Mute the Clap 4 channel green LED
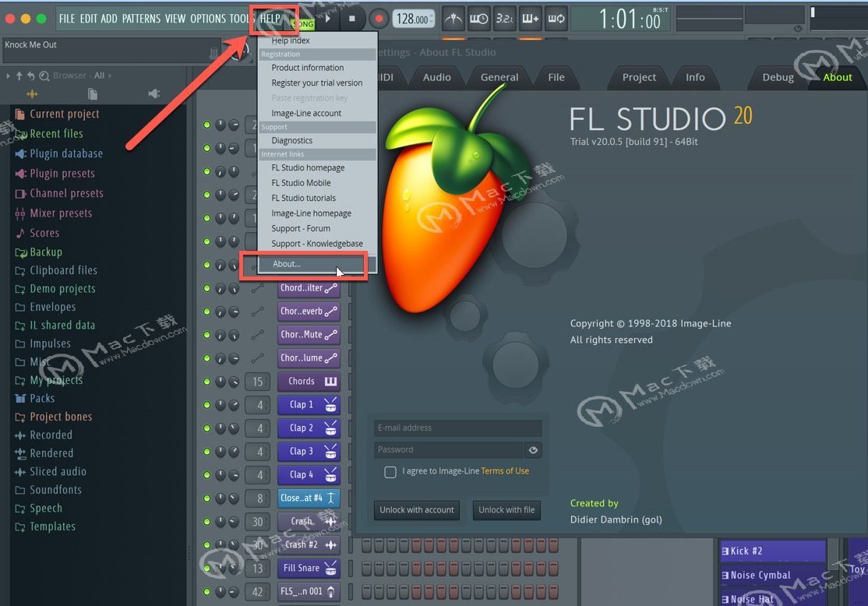 (207, 475)
